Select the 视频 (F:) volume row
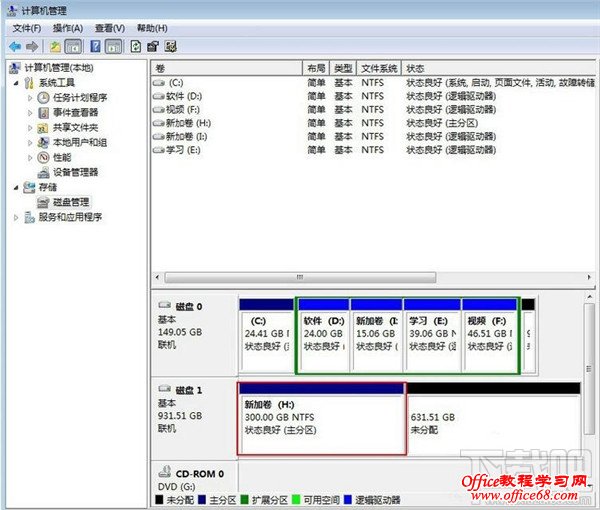The height and width of the screenshot is (510, 600). (x=373, y=109)
